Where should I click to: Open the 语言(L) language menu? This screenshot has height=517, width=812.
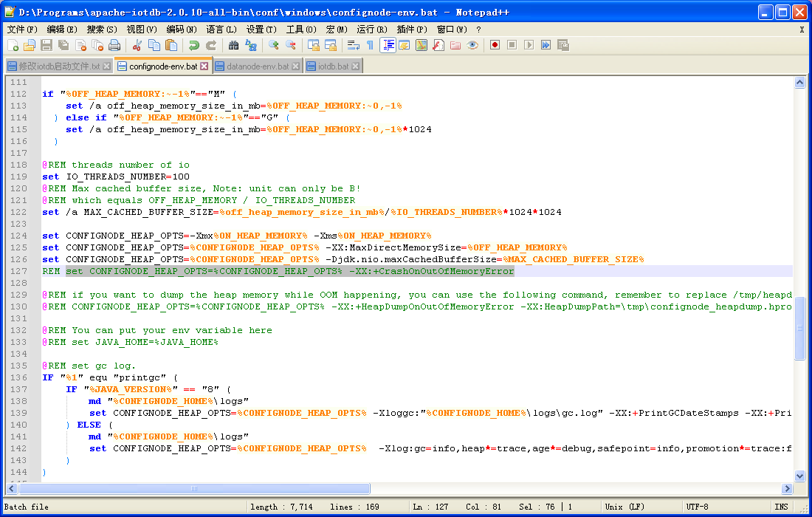click(221, 30)
